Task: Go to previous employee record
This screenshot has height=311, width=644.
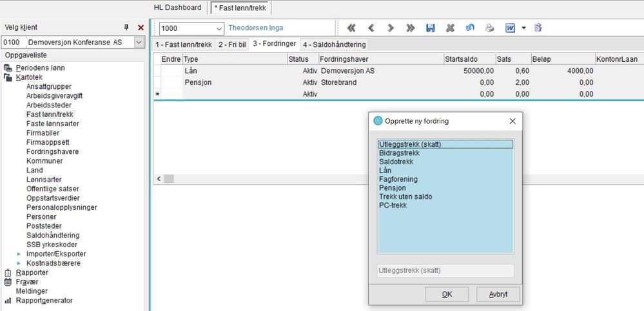Action: click(371, 28)
